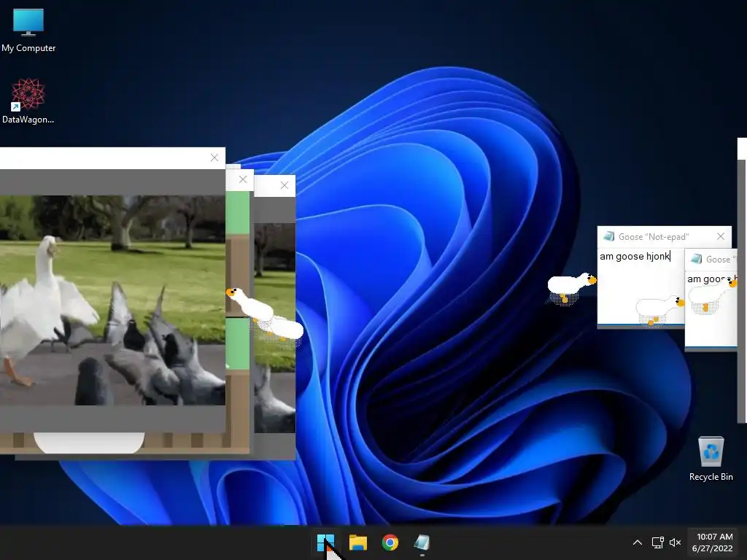Open the clock showing 10:07 AM

tap(713, 542)
